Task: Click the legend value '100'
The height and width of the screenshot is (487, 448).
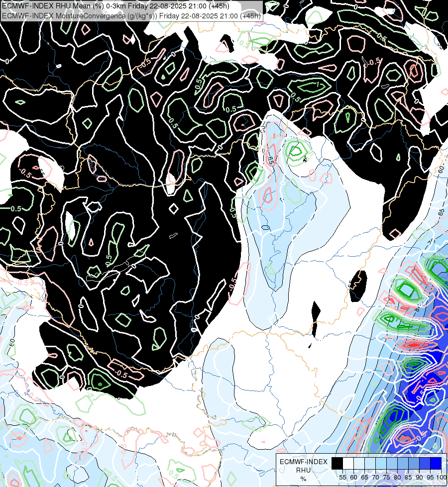Action: tap(441, 478)
